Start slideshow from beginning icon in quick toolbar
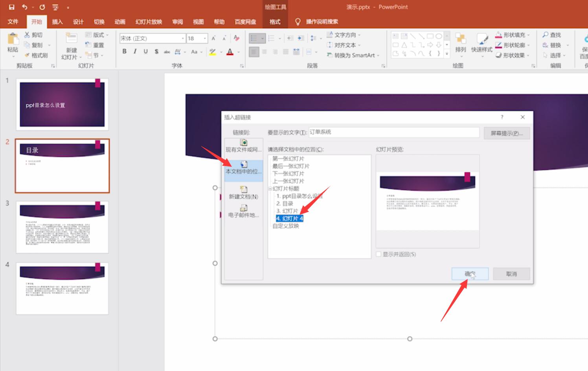 (x=55, y=7)
